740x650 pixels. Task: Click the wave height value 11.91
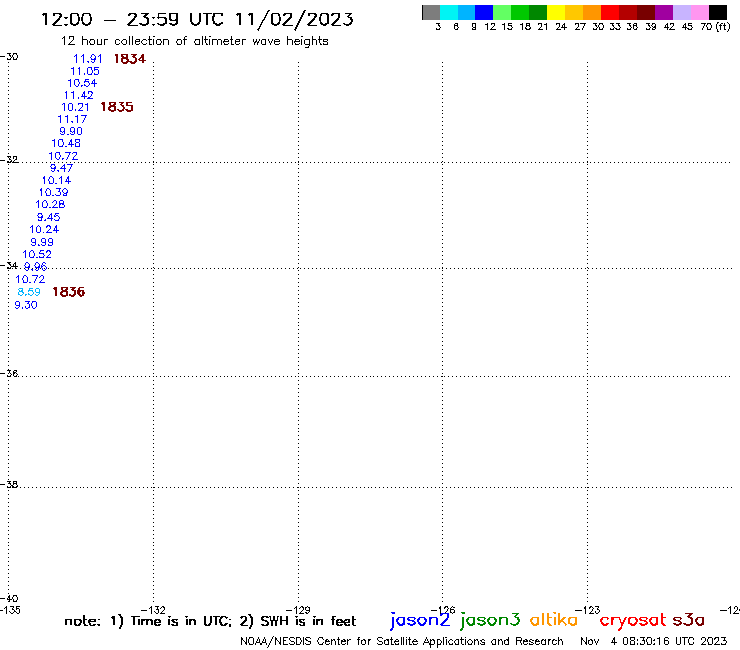click(x=88, y=59)
